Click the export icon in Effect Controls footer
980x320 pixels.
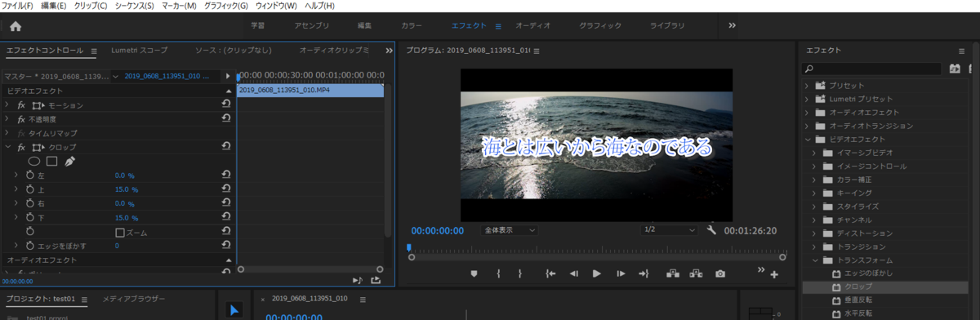pos(376,280)
